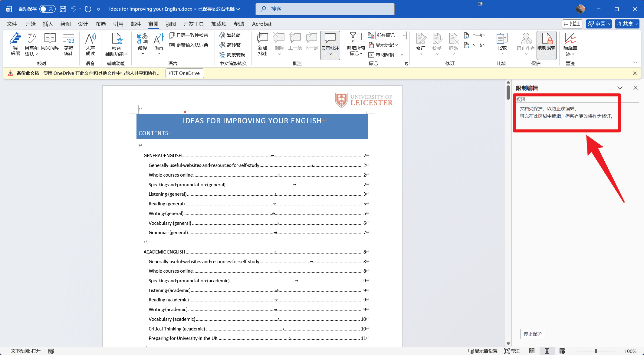Click the Word Count (字数统计) icon
The height and width of the screenshot is (355, 644).
[x=69, y=44]
